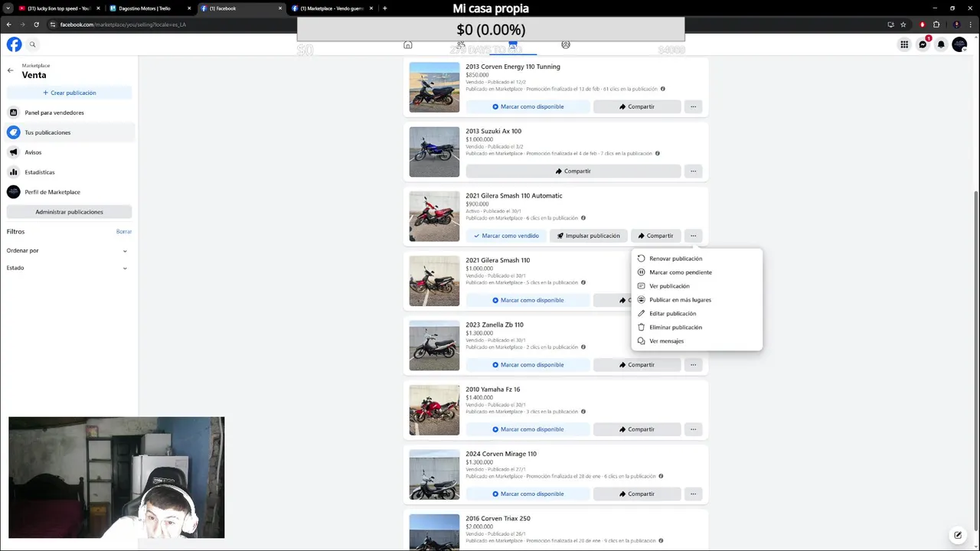Screen dimensions: 980x551
Task: Click the Avisos megaphone icon
Action: click(14, 152)
